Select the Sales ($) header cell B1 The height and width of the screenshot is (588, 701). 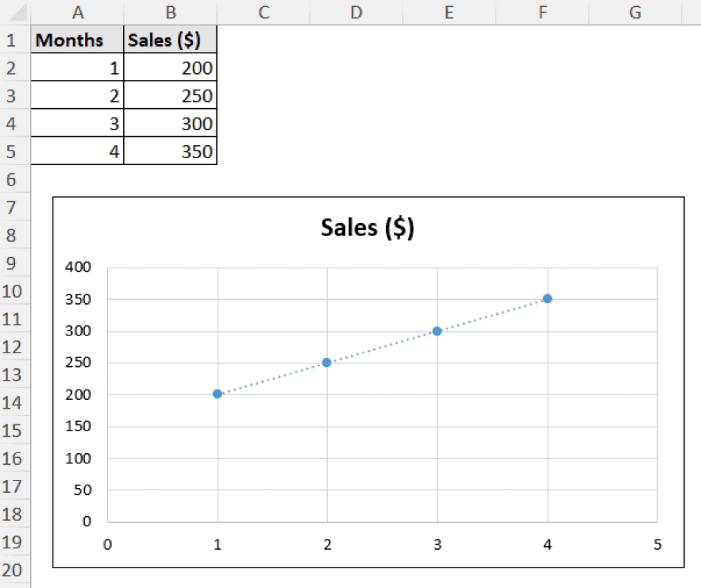tap(169, 40)
